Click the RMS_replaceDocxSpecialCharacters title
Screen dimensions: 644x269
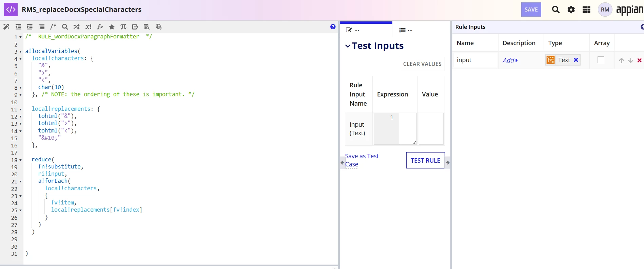point(82,10)
